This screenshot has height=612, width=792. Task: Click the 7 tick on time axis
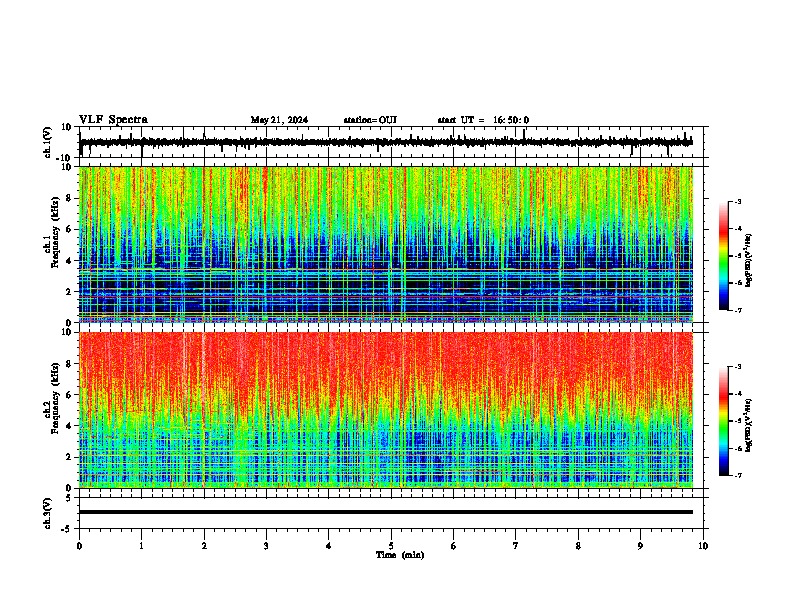(516, 546)
